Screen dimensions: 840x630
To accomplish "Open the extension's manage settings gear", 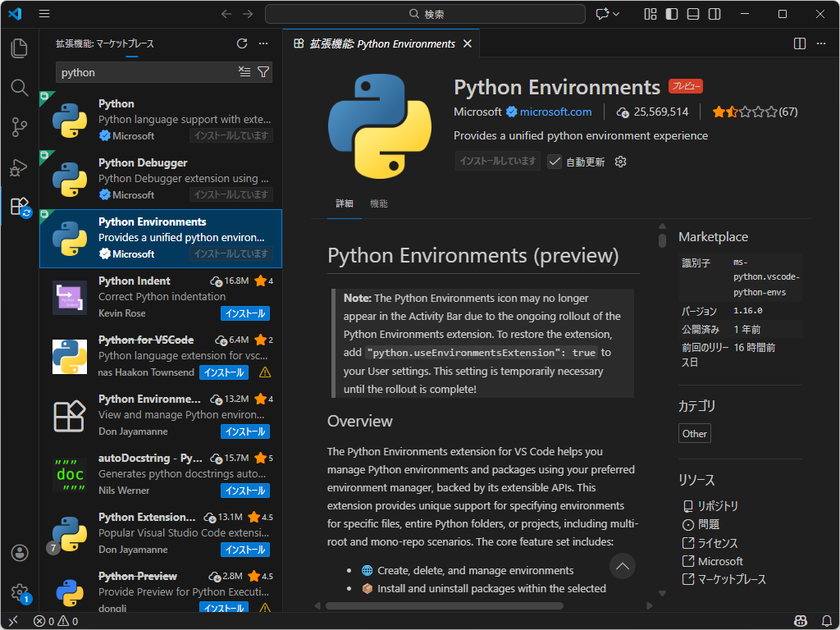I will click(621, 162).
